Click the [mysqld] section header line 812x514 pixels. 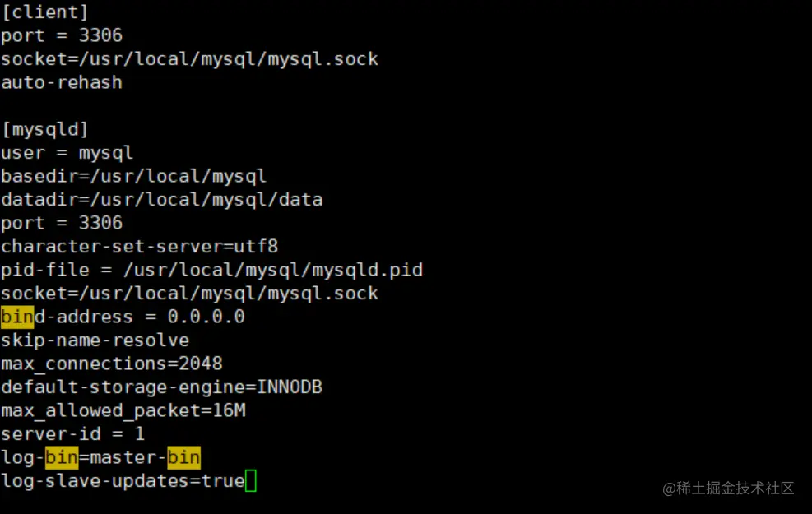[44, 129]
